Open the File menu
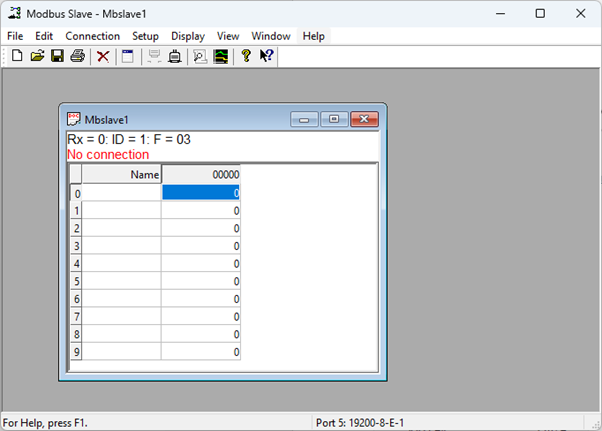602x431 pixels. (15, 36)
